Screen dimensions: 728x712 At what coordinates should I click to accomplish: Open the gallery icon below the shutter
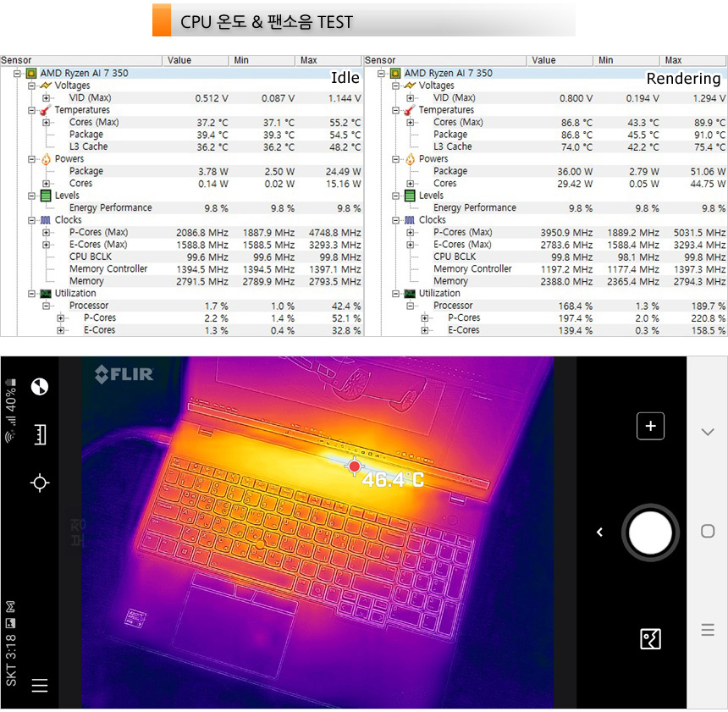pyautogui.click(x=650, y=639)
